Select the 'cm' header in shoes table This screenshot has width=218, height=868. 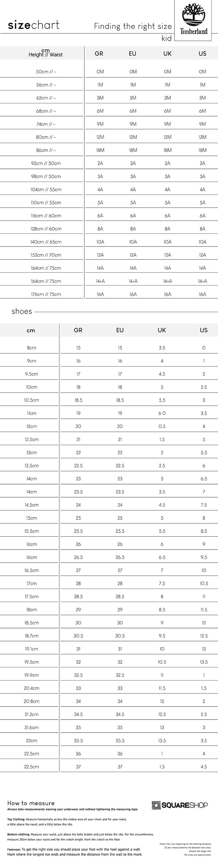[31, 331]
